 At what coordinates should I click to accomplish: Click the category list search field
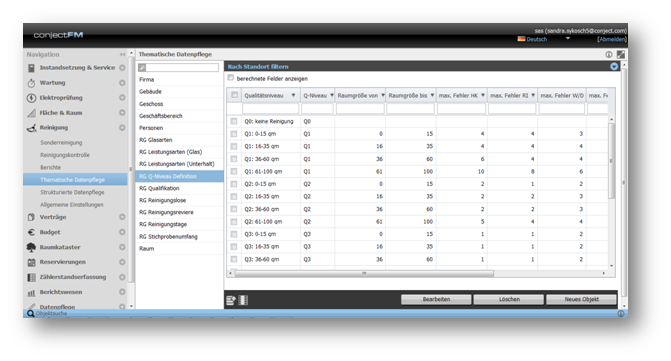pyautogui.click(x=182, y=68)
